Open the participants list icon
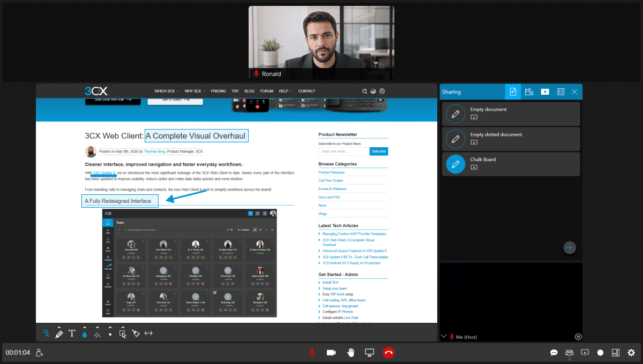643x364 pixels. click(569, 352)
